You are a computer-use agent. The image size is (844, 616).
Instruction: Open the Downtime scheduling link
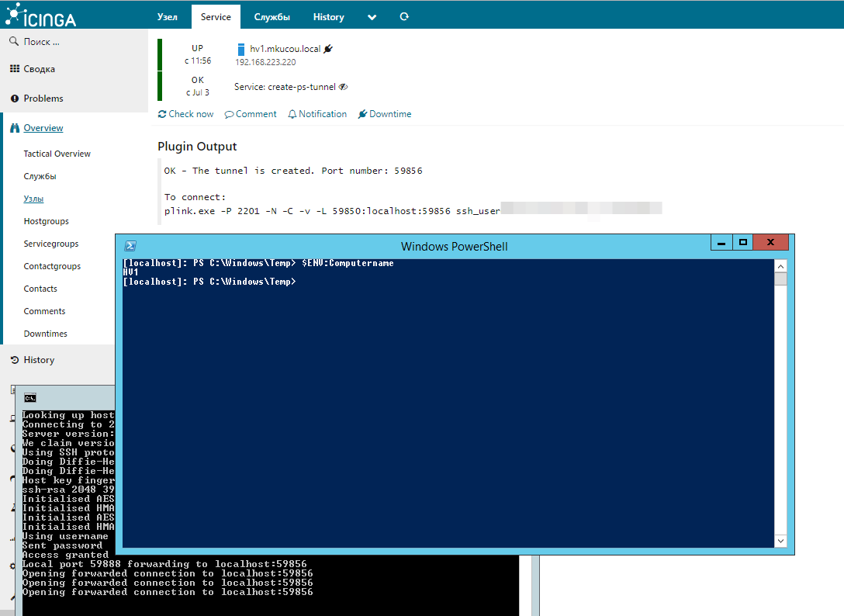coord(385,114)
